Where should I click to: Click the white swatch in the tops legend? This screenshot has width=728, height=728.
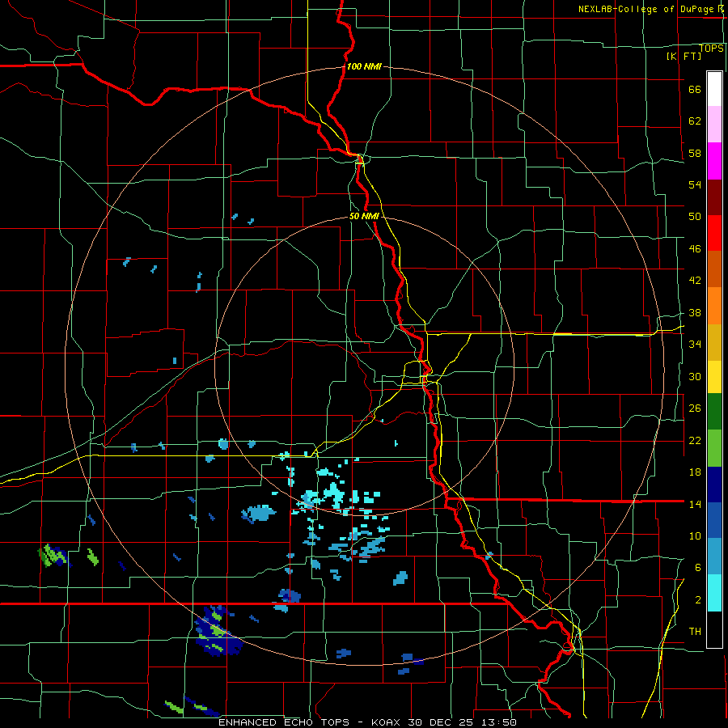(x=714, y=89)
